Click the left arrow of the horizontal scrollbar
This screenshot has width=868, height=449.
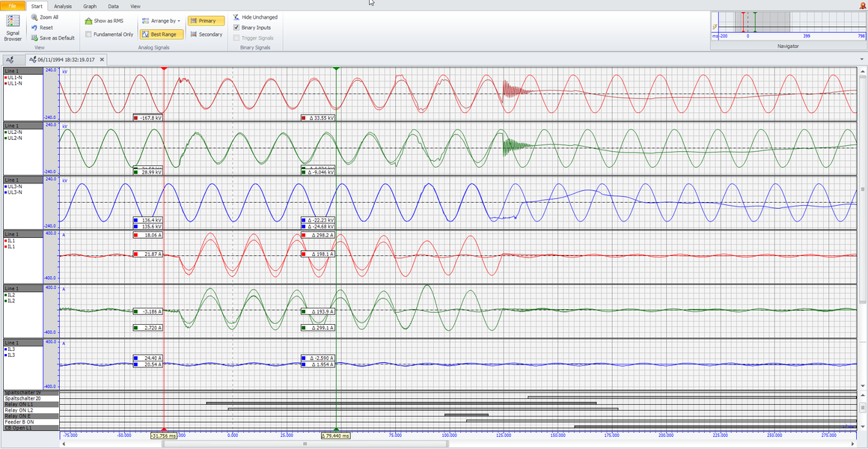pos(63,444)
